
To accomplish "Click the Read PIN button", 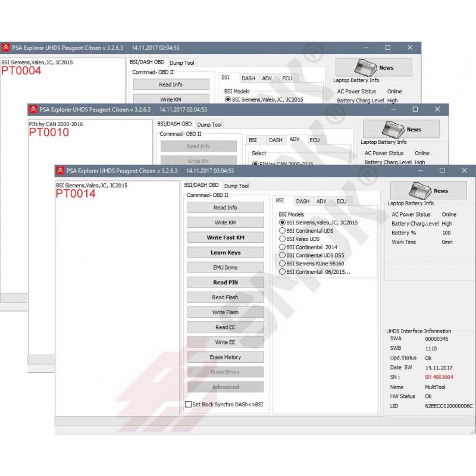I will (226, 282).
